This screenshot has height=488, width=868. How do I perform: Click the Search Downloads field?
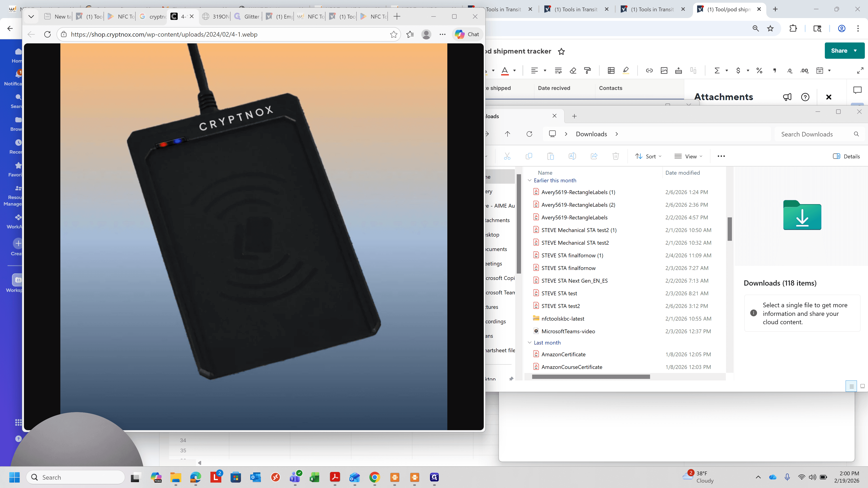click(819, 134)
